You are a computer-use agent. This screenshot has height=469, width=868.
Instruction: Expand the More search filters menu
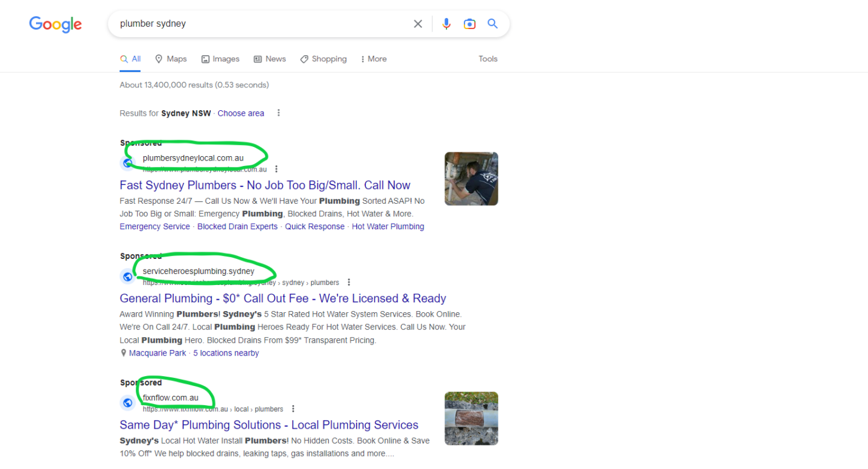click(373, 59)
